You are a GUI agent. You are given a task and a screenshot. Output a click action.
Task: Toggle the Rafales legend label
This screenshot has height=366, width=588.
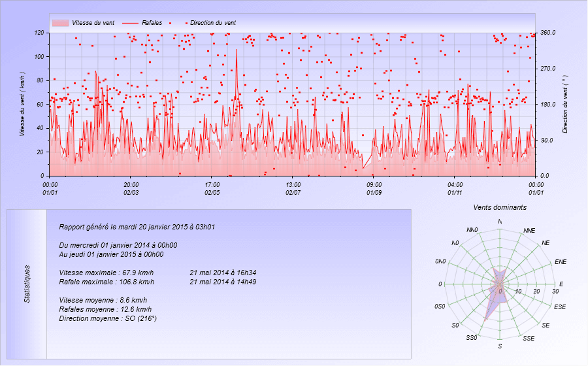click(x=152, y=23)
